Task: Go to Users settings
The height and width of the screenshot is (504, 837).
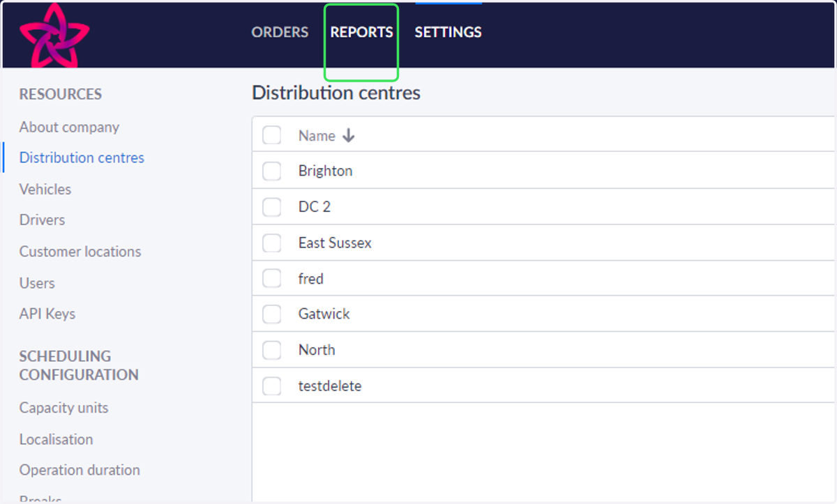Action: [37, 283]
